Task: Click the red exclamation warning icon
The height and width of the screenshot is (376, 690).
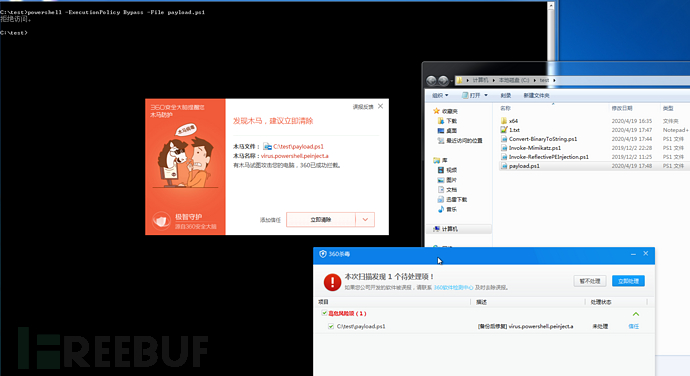Action: coord(332,282)
